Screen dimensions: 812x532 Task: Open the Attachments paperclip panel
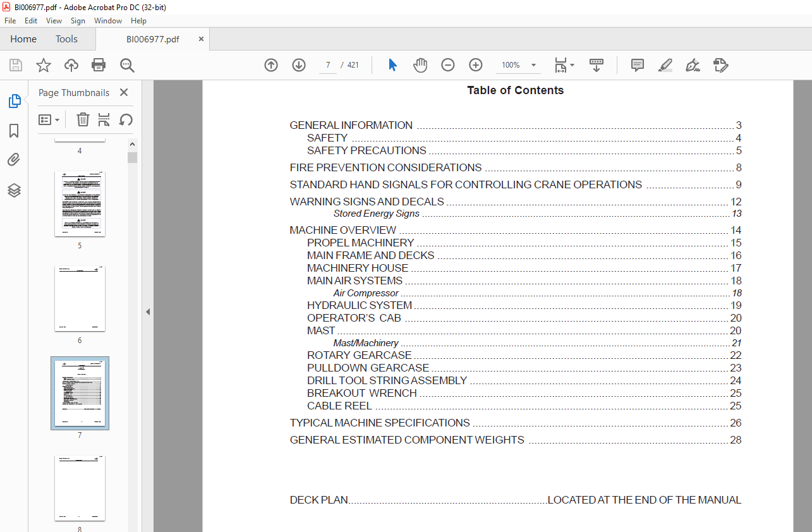coord(14,160)
